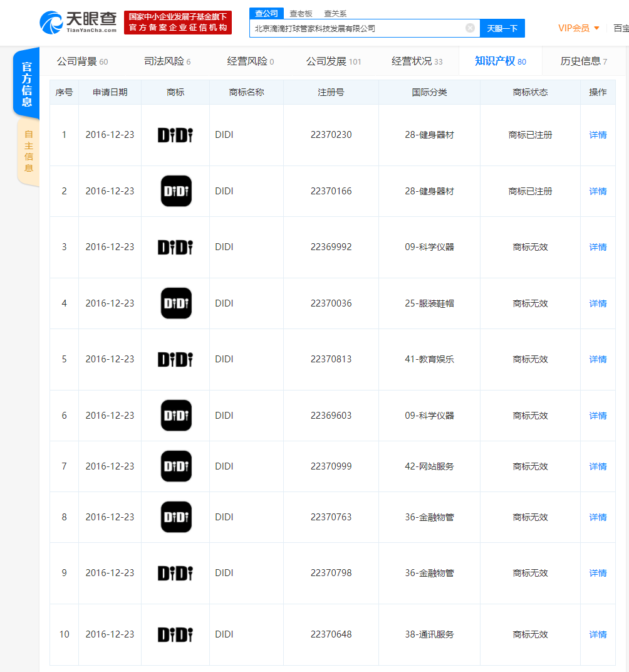Open the 公司发展 tab
Image resolution: width=629 pixels, height=672 pixels.
coord(333,61)
